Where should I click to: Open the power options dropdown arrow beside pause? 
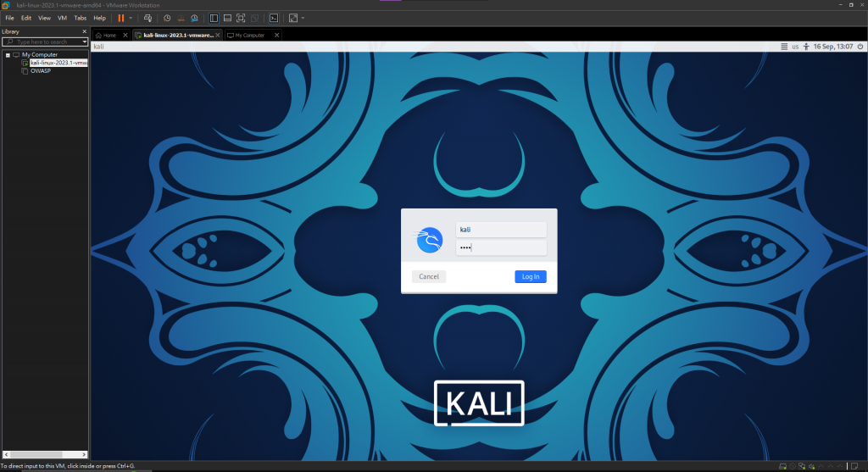(131, 18)
